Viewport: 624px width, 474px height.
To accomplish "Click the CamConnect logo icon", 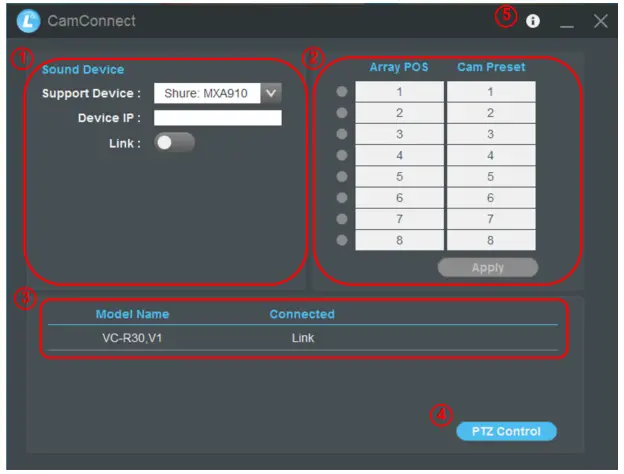I will [x=28, y=21].
